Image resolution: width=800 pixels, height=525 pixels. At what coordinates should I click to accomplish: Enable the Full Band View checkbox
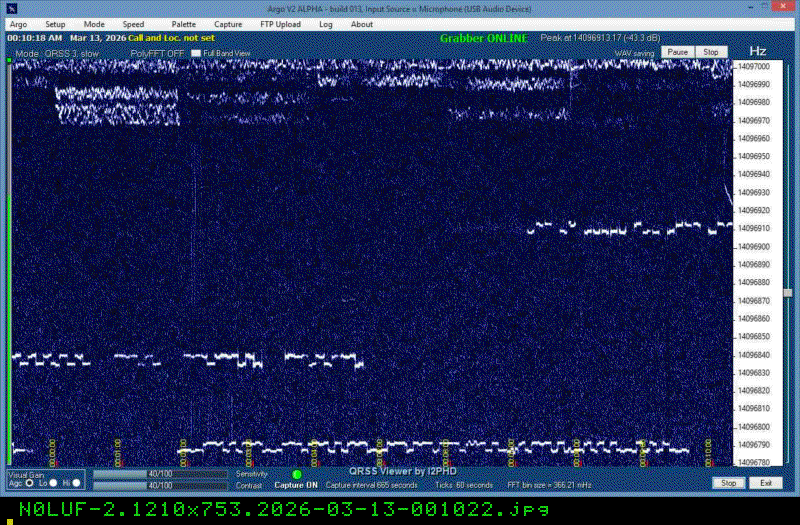(197, 53)
